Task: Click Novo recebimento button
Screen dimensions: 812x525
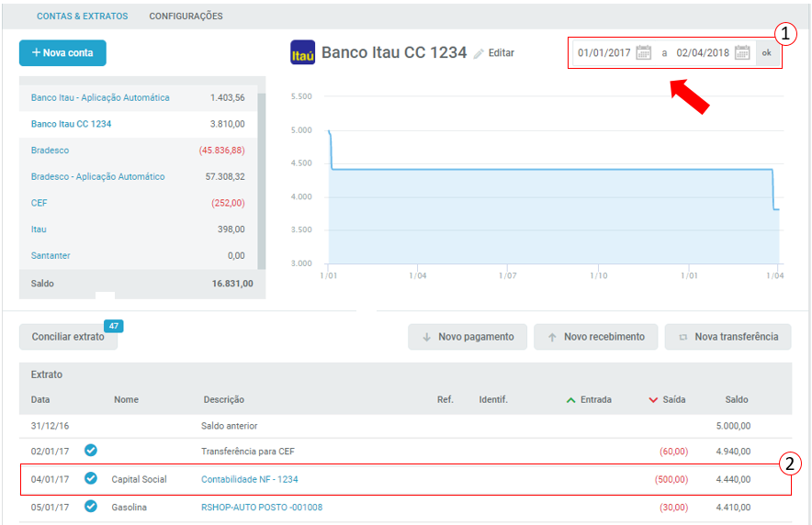Action: coord(596,337)
